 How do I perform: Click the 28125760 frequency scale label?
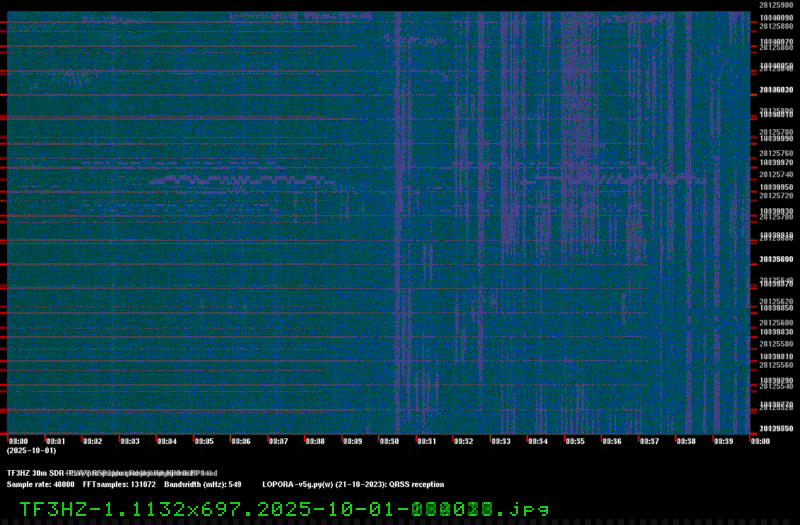(776, 154)
